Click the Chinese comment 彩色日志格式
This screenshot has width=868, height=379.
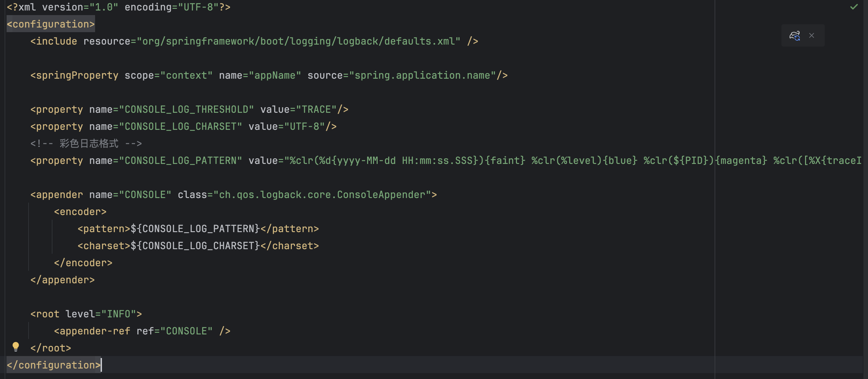point(89,144)
